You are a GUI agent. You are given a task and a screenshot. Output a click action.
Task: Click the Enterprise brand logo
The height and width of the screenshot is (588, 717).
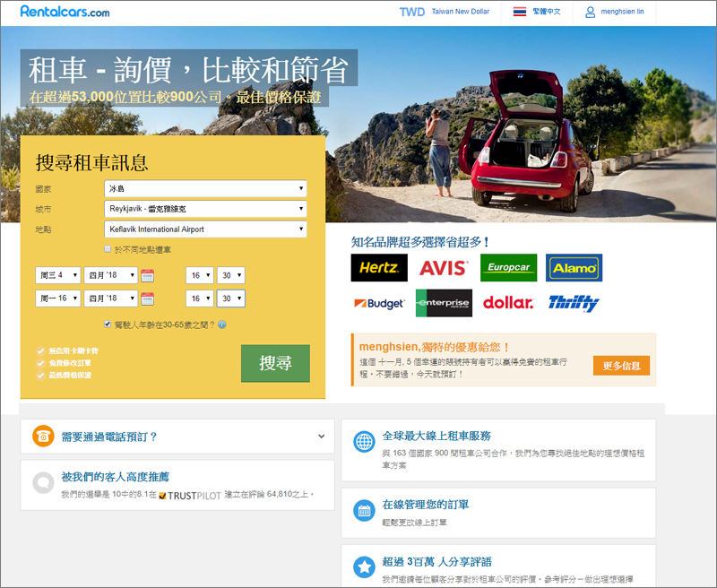pos(444,303)
